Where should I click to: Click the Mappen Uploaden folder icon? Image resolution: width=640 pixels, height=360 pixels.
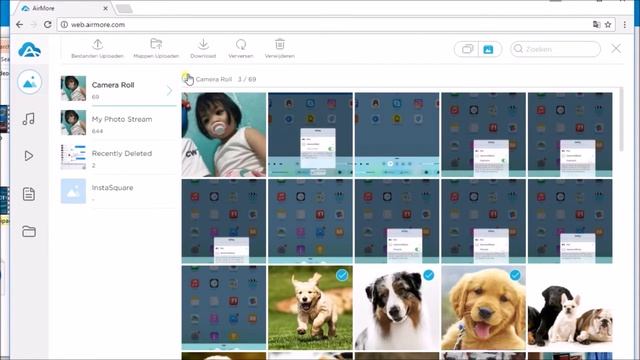156,44
